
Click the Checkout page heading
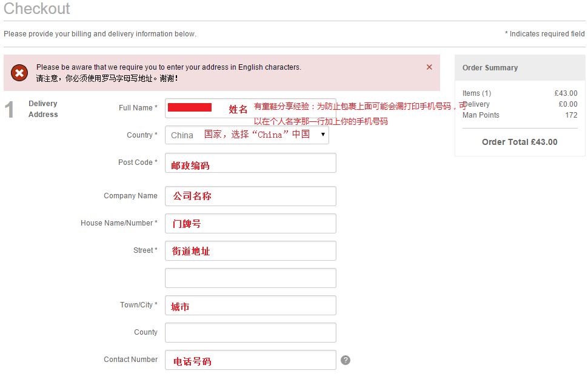(x=37, y=9)
